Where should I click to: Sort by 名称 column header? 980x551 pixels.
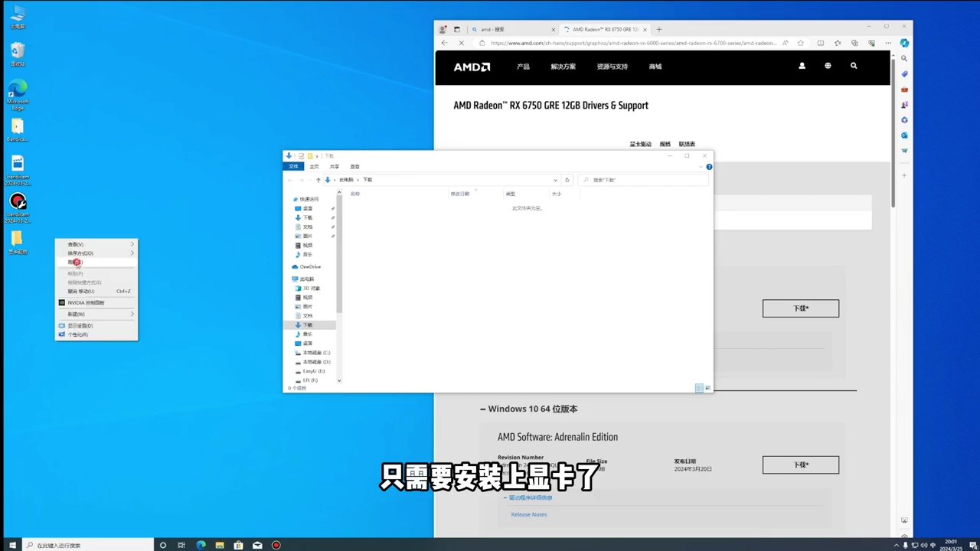[355, 194]
